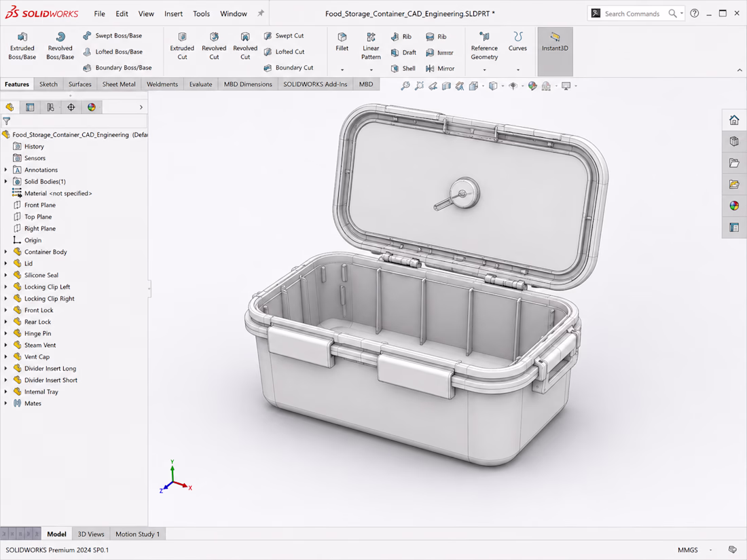The width and height of the screenshot is (747, 560).
Task: Open the SOLIDWORKS Add-Ins tab
Action: point(315,84)
